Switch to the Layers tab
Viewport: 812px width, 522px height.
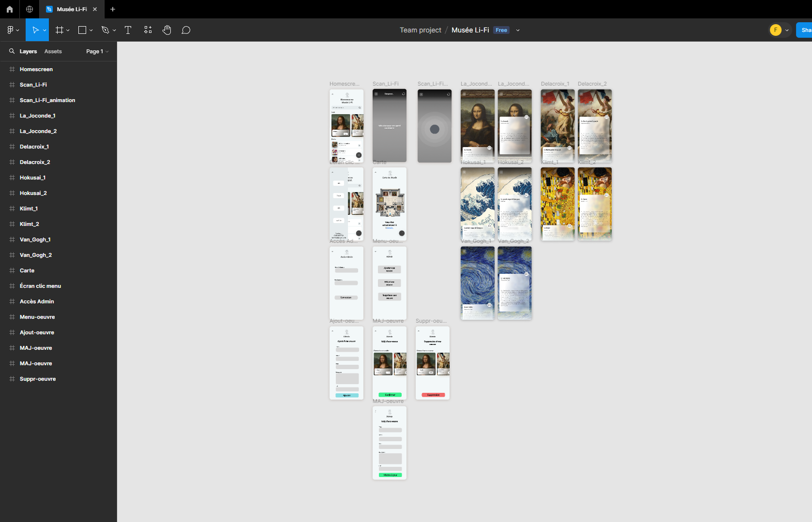point(28,51)
